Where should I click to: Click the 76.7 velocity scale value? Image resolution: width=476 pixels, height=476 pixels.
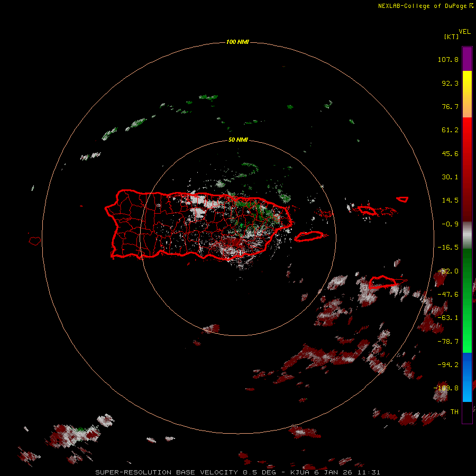(450, 106)
